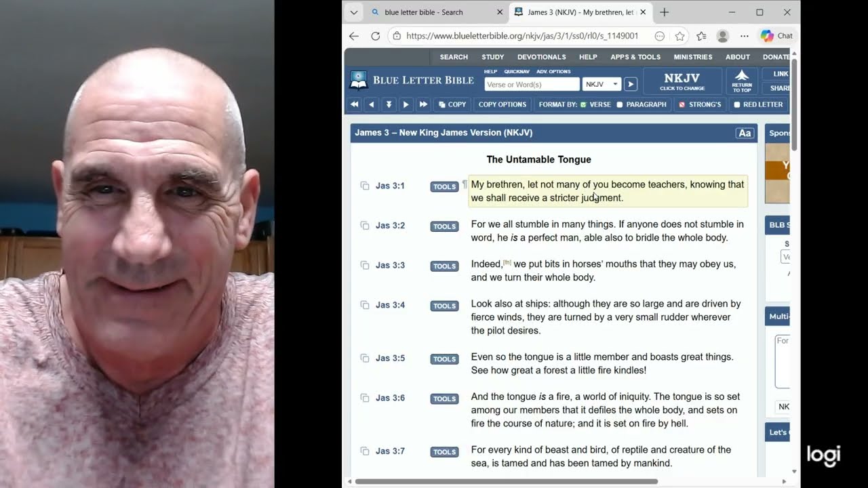Viewport: 868px width, 488px height.
Task: Open ADV. OPTIONS for search
Action: click(553, 71)
